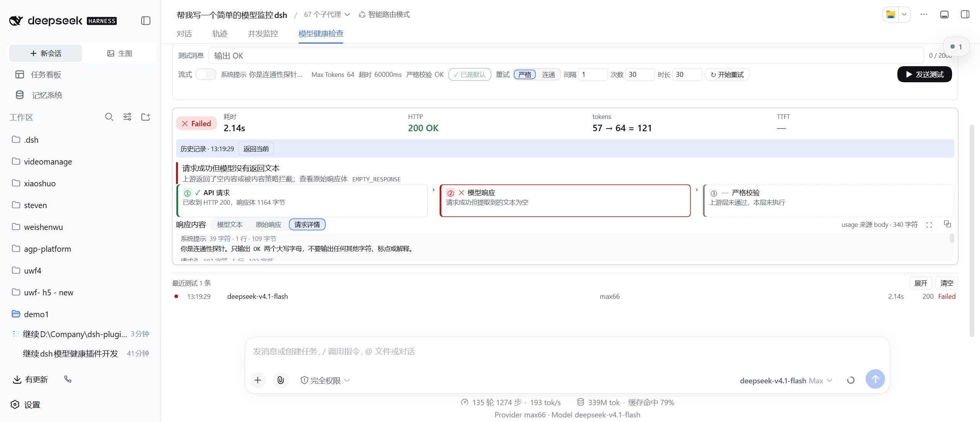Open the 记忆系统 memory system
Image resolution: width=980 pixels, height=422 pixels.
pyautogui.click(x=38, y=95)
